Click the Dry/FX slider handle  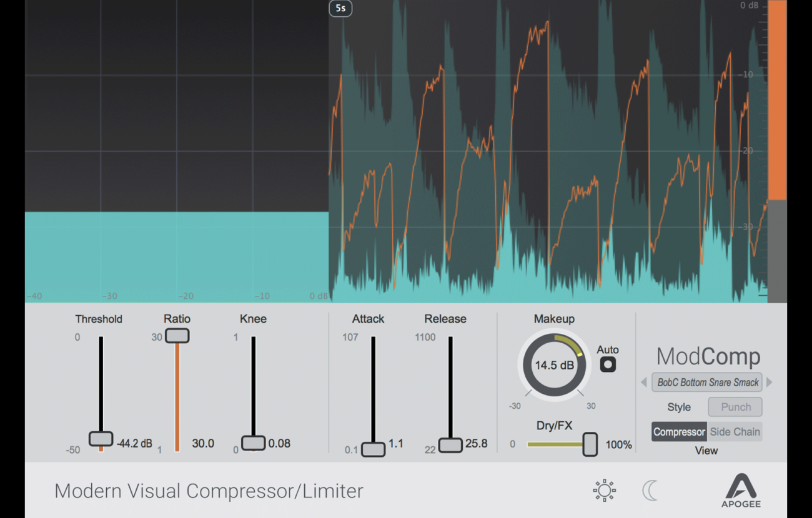(x=590, y=444)
